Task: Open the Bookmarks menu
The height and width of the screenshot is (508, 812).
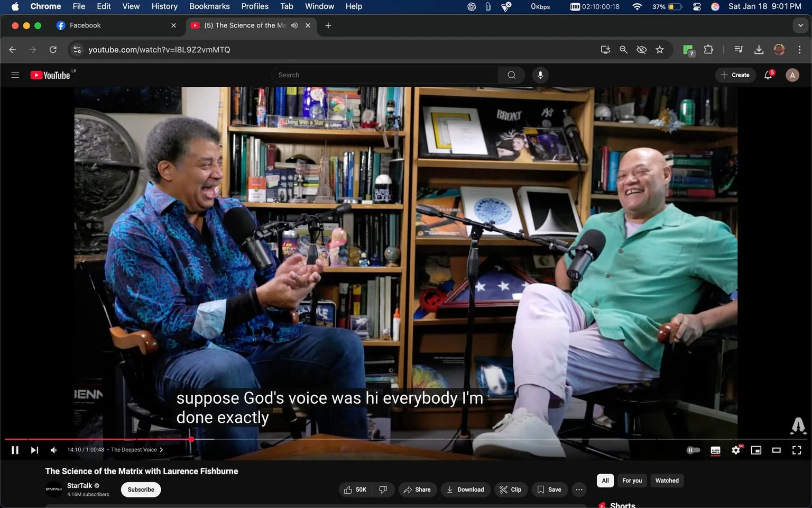Action: pos(209,6)
